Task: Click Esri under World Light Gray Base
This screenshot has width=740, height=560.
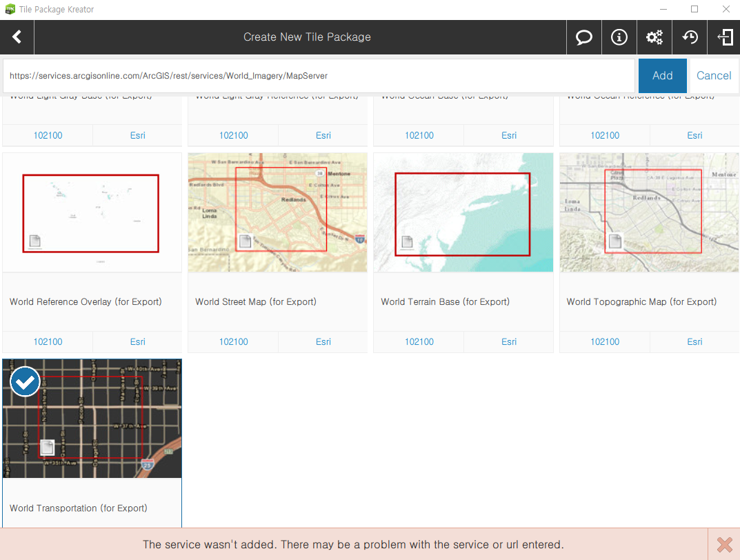Action: click(137, 135)
